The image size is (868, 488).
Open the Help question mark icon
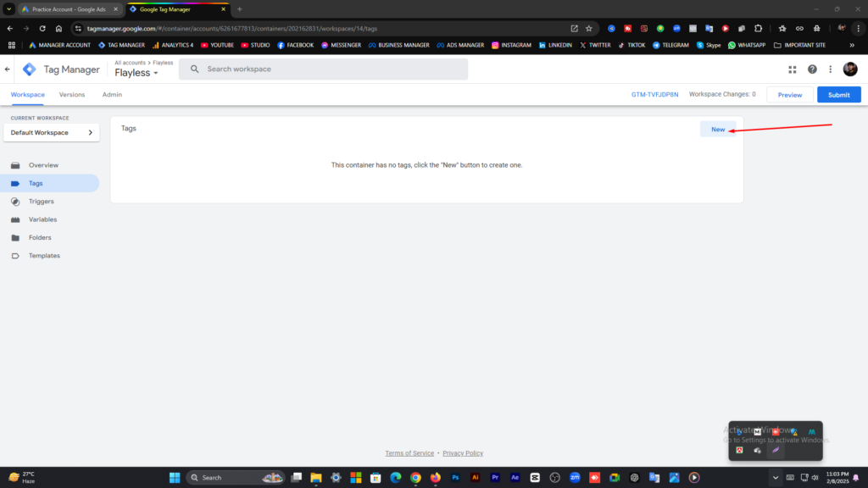click(812, 69)
